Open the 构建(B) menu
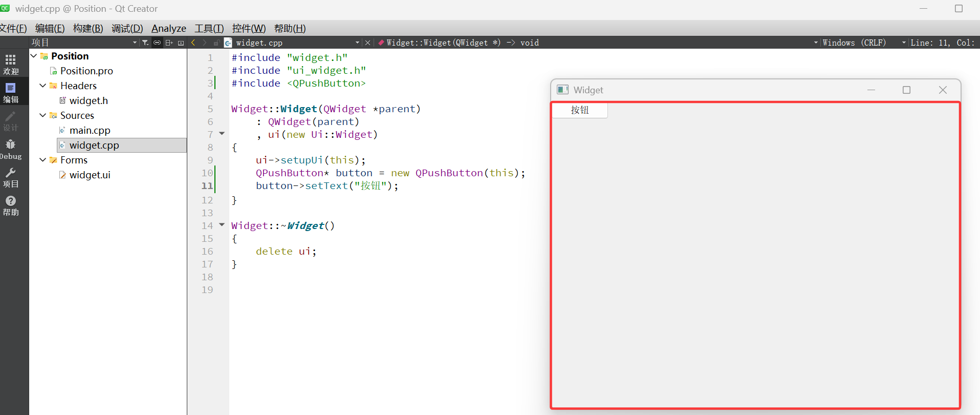Image resolution: width=980 pixels, height=415 pixels. click(88, 28)
